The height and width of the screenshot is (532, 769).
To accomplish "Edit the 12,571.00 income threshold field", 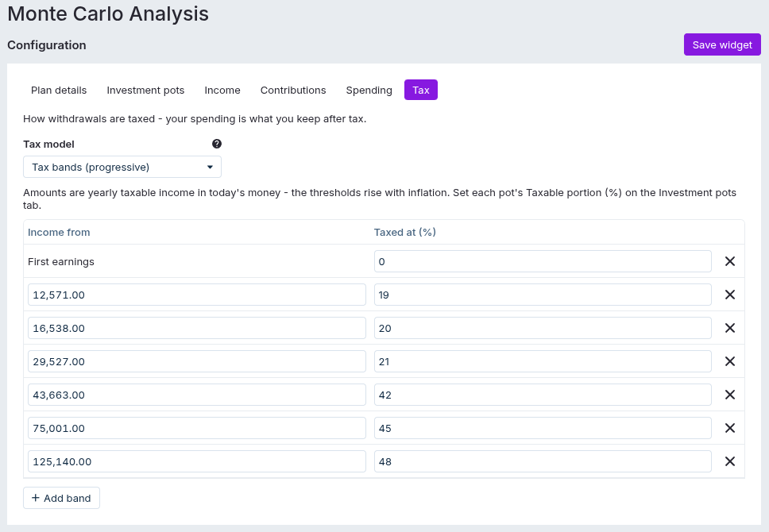I will 197,295.
